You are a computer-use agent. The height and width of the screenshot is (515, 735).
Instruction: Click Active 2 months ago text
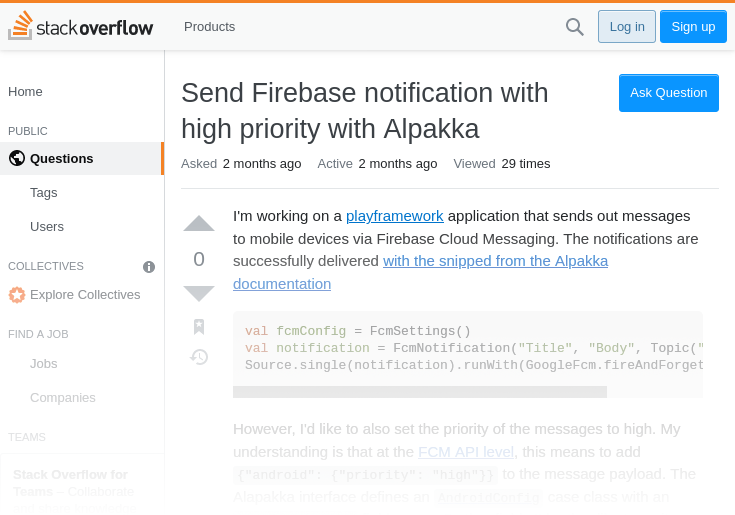coord(377,164)
